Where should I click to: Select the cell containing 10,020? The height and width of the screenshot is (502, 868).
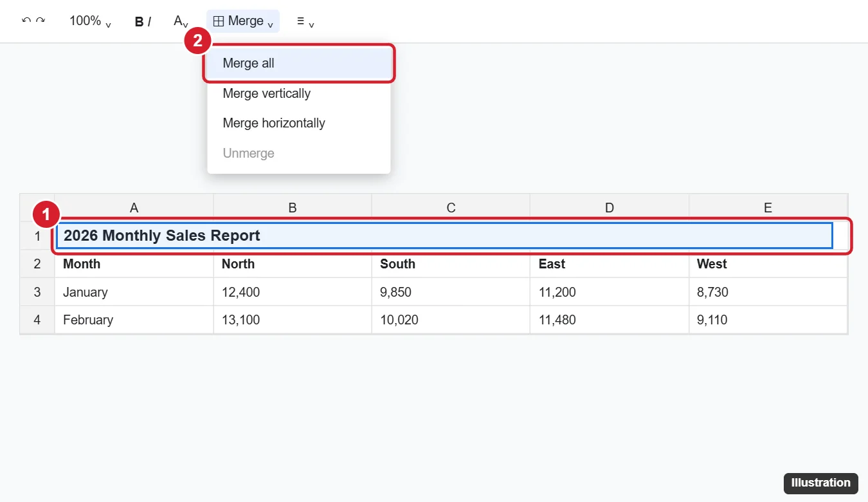tap(451, 320)
